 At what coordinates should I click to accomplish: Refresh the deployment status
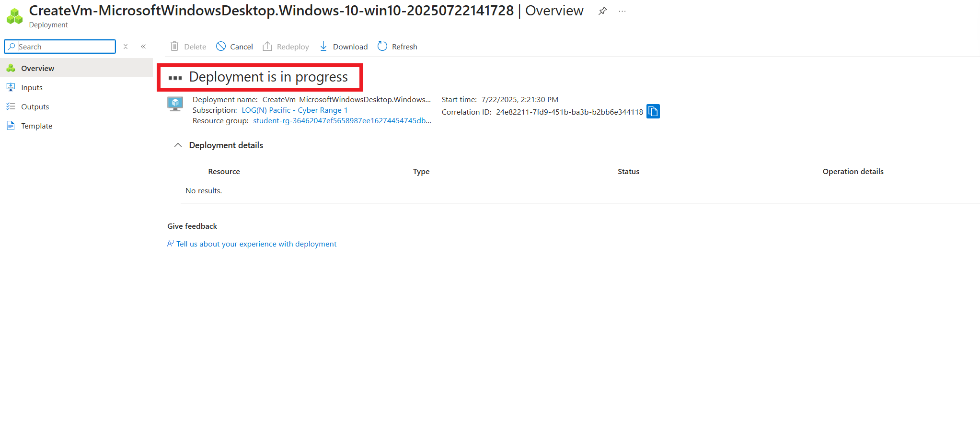[397, 47]
